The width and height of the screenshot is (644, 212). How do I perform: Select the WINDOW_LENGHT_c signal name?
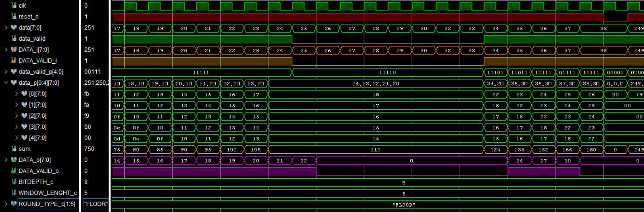click(x=47, y=193)
